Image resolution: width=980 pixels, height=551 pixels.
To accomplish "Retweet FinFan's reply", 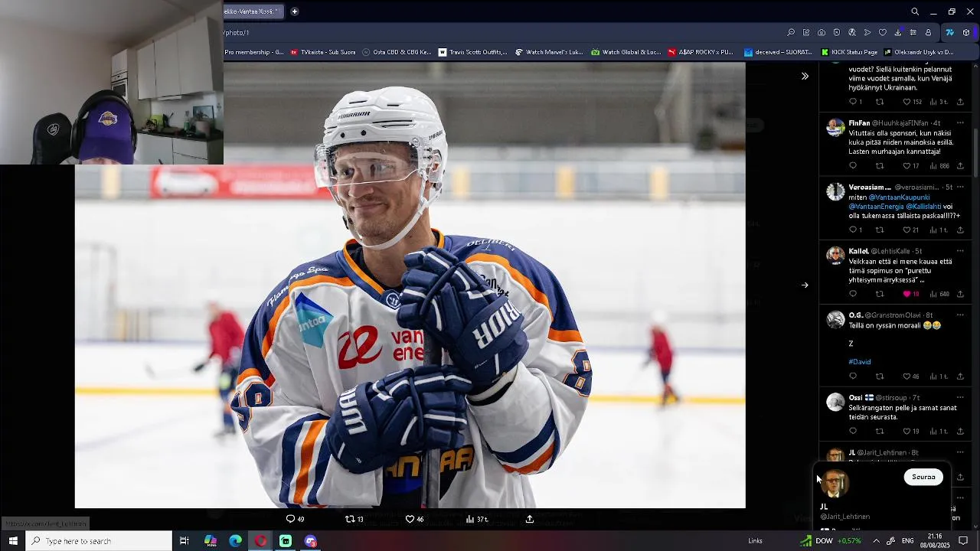I will pyautogui.click(x=880, y=166).
